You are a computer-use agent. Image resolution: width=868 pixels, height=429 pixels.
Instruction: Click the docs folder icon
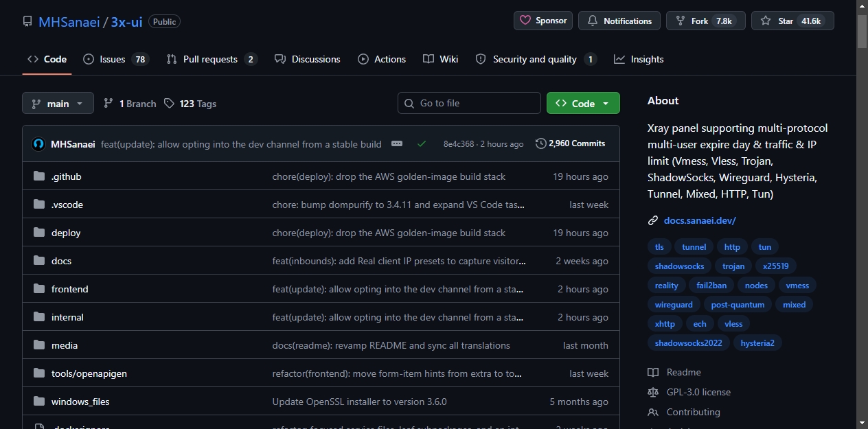point(39,261)
